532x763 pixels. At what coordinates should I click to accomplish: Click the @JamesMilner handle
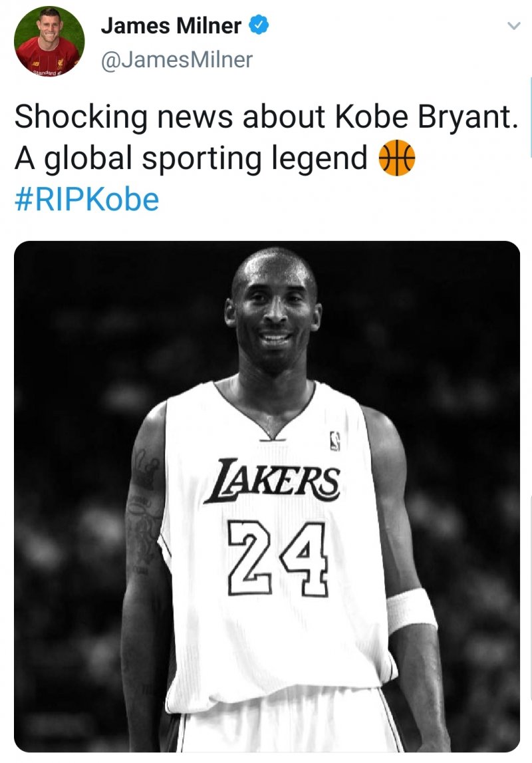click(177, 60)
